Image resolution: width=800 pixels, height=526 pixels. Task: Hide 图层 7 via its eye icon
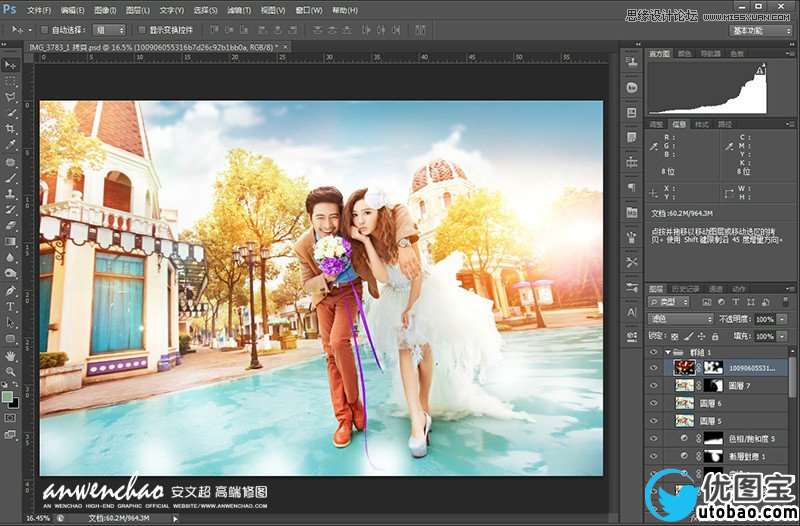tap(654, 386)
